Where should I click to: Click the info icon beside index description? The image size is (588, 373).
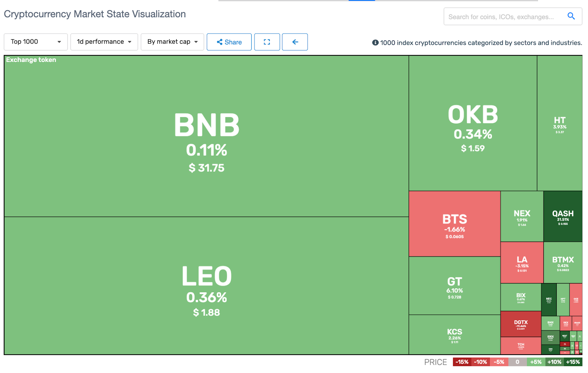coord(375,43)
